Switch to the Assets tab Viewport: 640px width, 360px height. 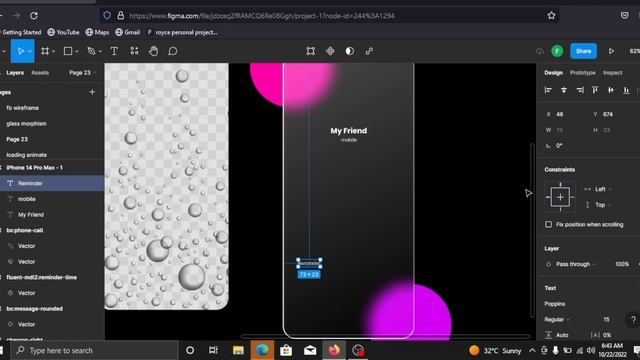[x=40, y=73]
